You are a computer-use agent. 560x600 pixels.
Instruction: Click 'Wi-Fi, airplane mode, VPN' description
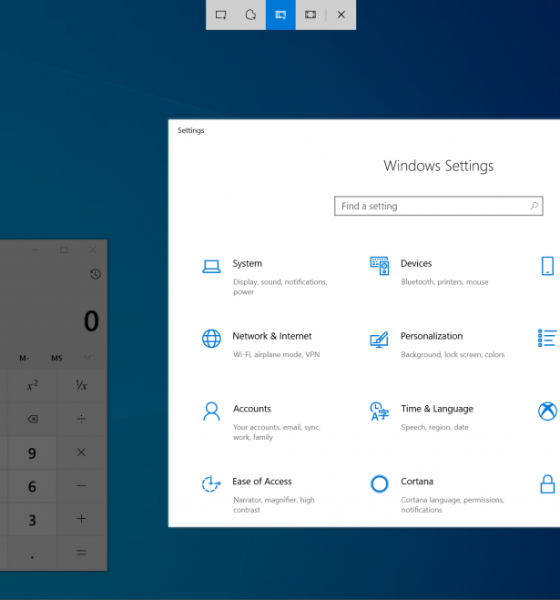pyautogui.click(x=276, y=355)
